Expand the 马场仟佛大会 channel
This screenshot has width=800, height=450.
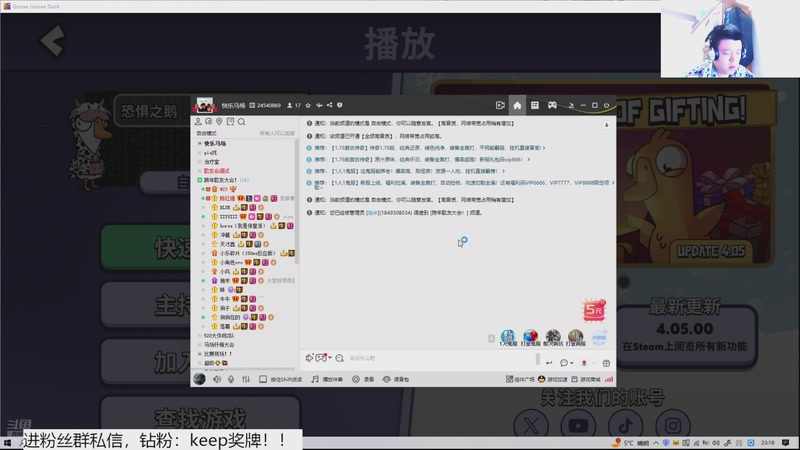click(x=199, y=345)
